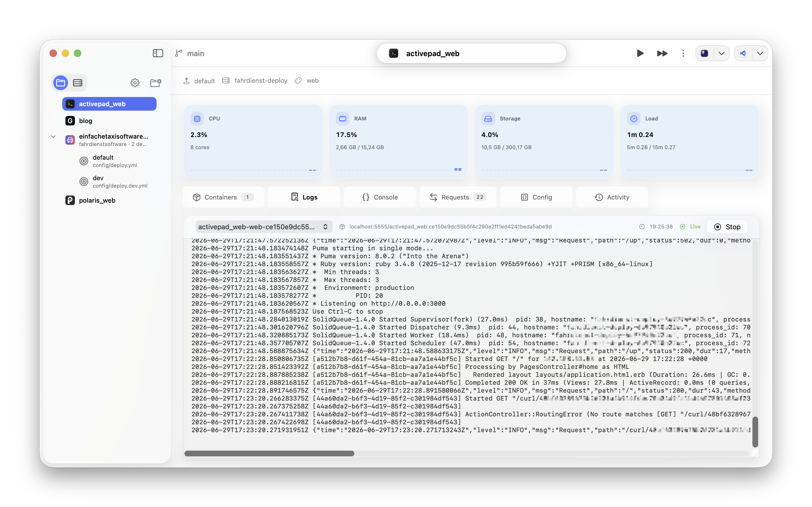Open settings gear in sidebar

point(135,82)
